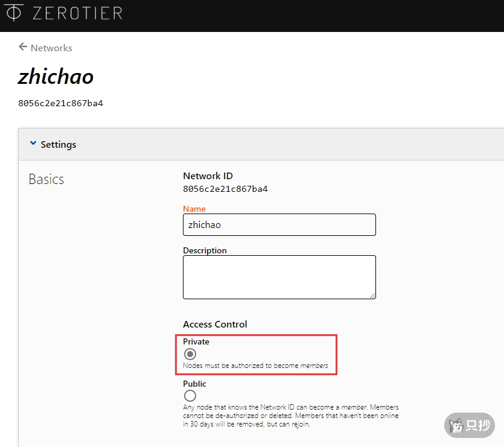Go back to the Networks list
Image resolution: width=504 pixels, height=447 pixels.
click(x=51, y=48)
